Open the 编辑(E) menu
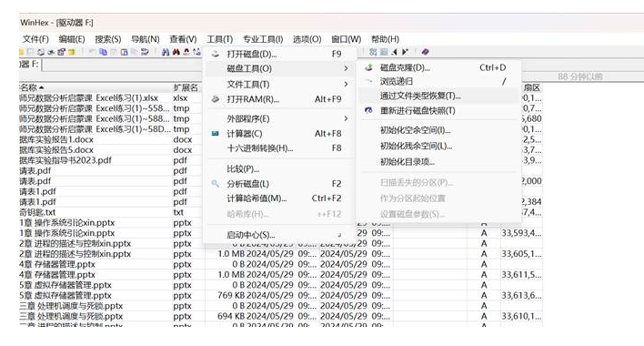This screenshot has height=346, width=644. 72,39
